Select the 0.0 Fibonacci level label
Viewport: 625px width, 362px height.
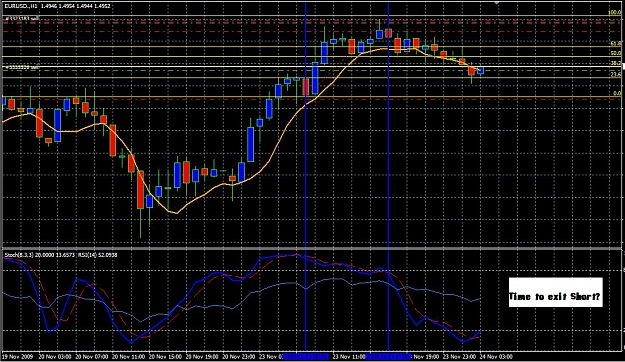point(617,93)
